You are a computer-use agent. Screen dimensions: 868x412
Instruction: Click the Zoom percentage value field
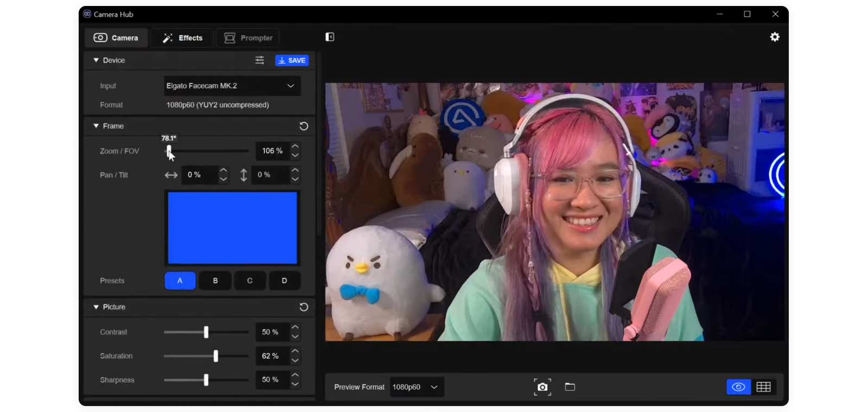click(272, 151)
